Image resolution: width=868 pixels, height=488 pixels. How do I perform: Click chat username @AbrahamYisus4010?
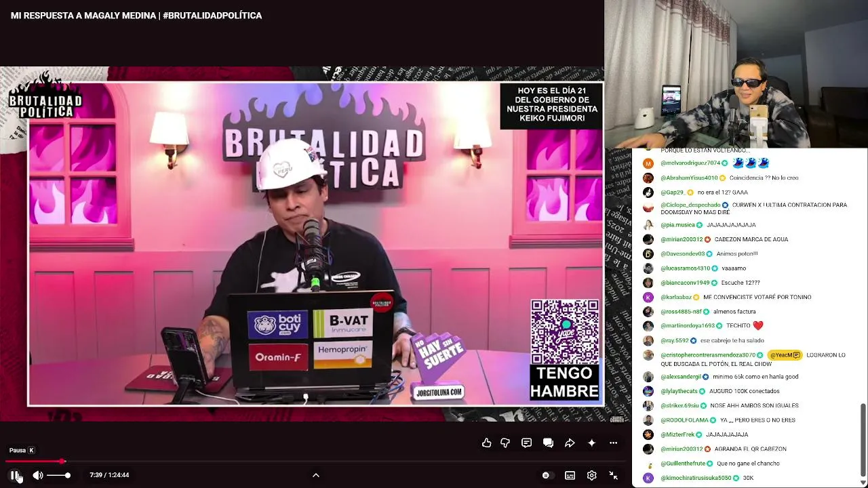coord(689,178)
